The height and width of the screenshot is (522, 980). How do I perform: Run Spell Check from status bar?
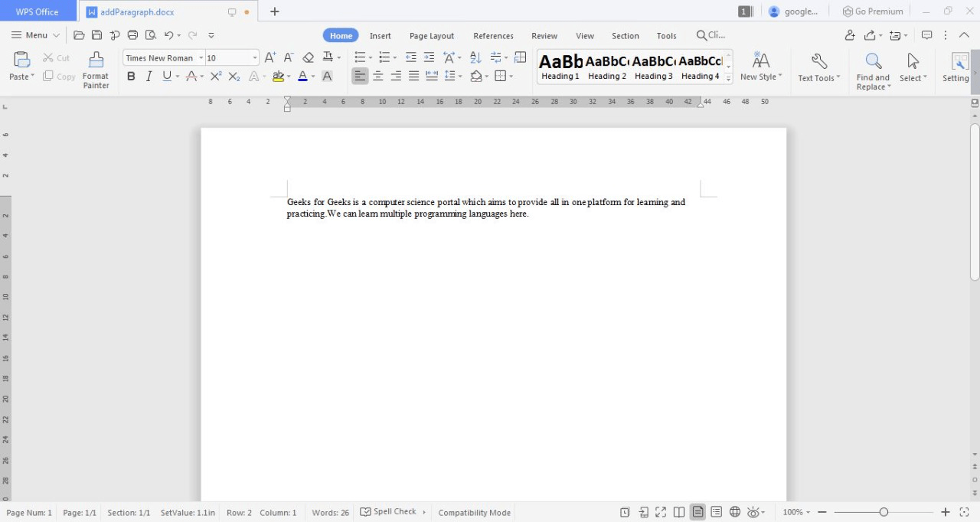390,511
